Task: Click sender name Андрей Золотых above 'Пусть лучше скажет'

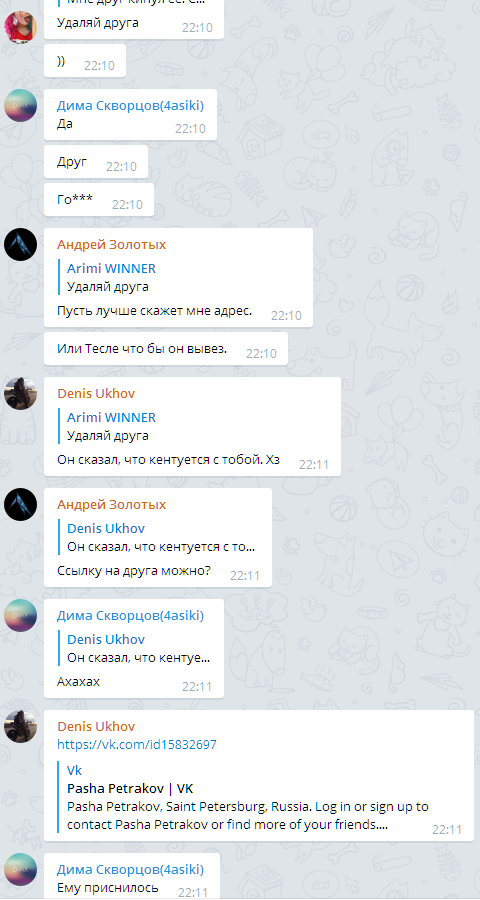Action: pyautogui.click(x=111, y=245)
